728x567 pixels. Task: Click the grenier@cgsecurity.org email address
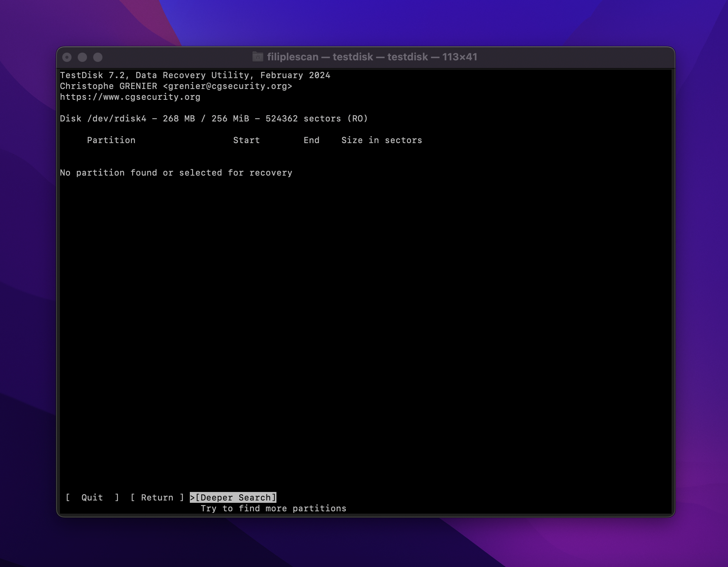point(227,86)
